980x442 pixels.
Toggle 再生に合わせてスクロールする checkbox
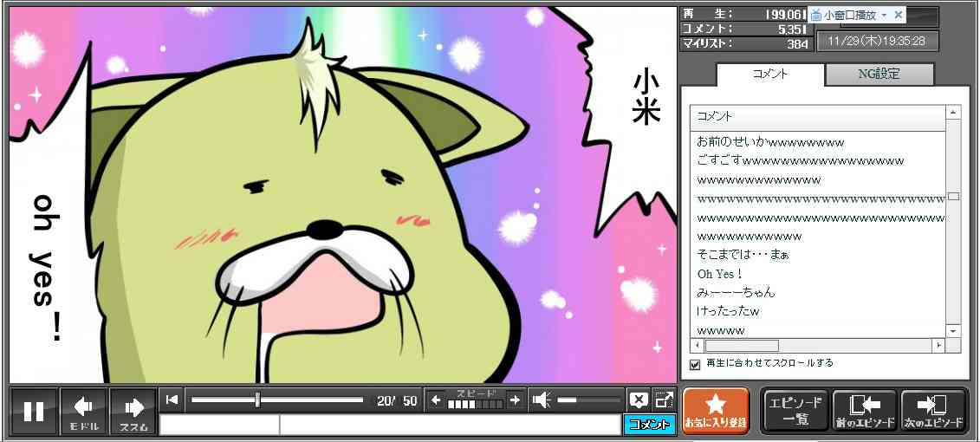coord(694,364)
